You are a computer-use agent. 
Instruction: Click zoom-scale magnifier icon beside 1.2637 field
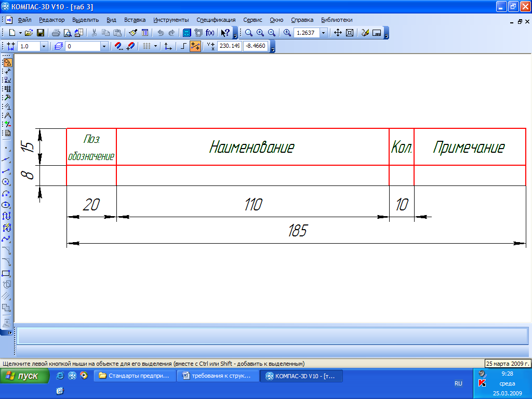point(287,33)
